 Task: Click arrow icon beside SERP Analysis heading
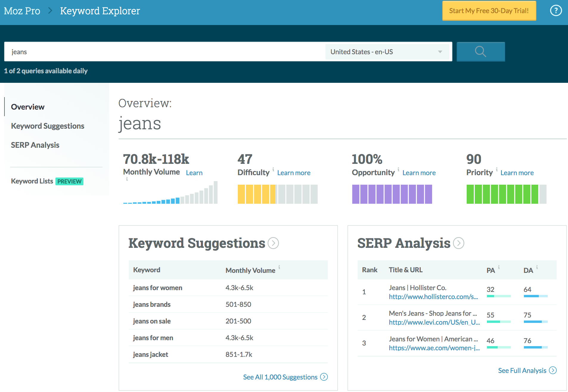coord(459,243)
